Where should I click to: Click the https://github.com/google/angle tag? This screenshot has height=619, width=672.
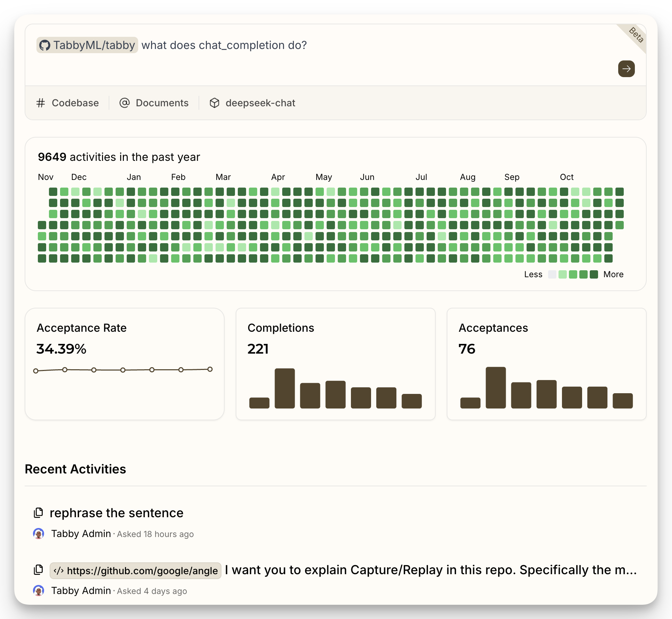(x=135, y=571)
